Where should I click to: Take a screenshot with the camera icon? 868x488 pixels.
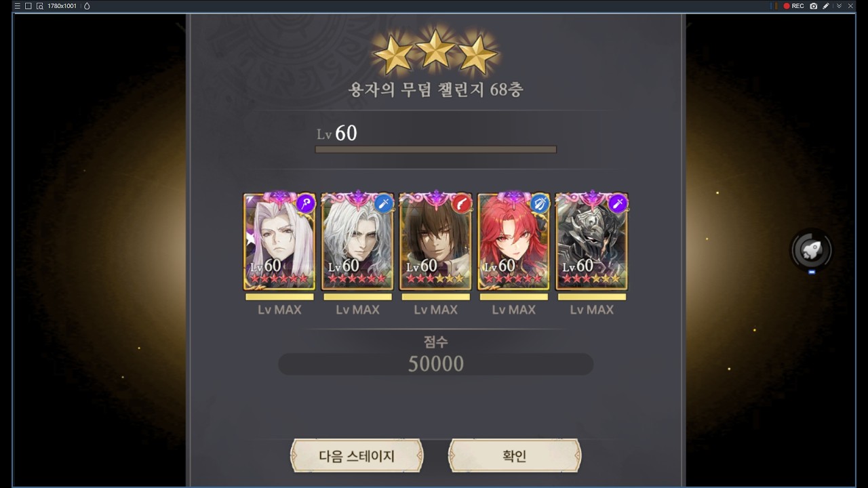814,5
